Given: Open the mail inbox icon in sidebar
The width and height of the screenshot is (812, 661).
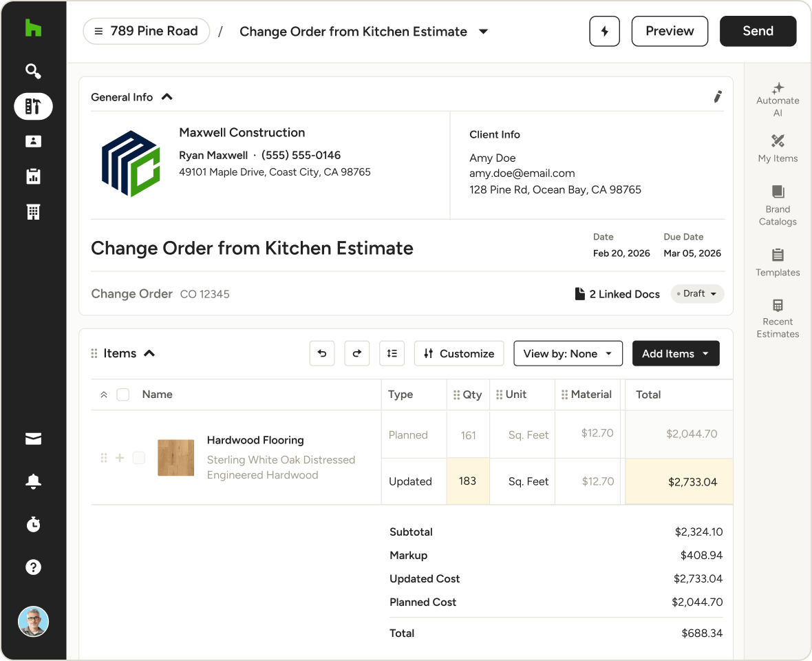Looking at the screenshot, I should (x=33, y=439).
